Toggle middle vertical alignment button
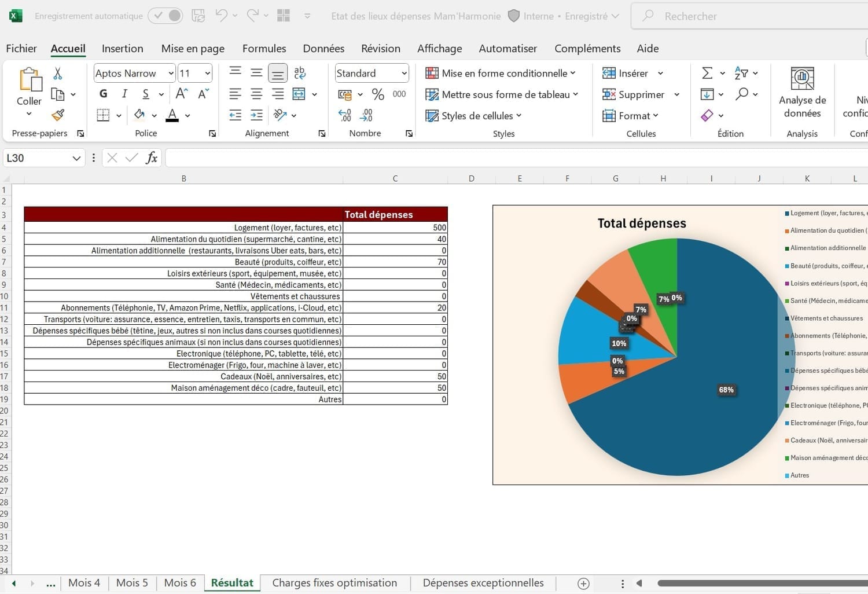868x594 pixels. click(x=256, y=73)
